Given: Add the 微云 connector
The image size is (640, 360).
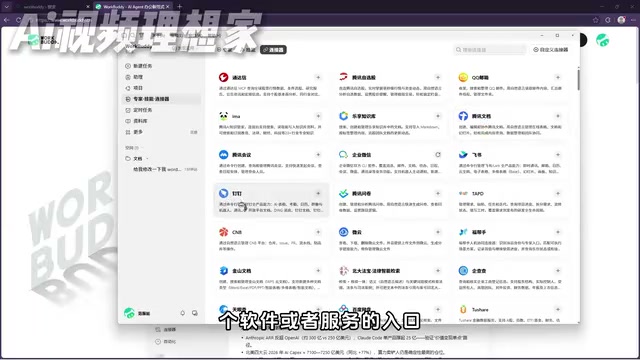Looking at the screenshot, I should (x=438, y=232).
